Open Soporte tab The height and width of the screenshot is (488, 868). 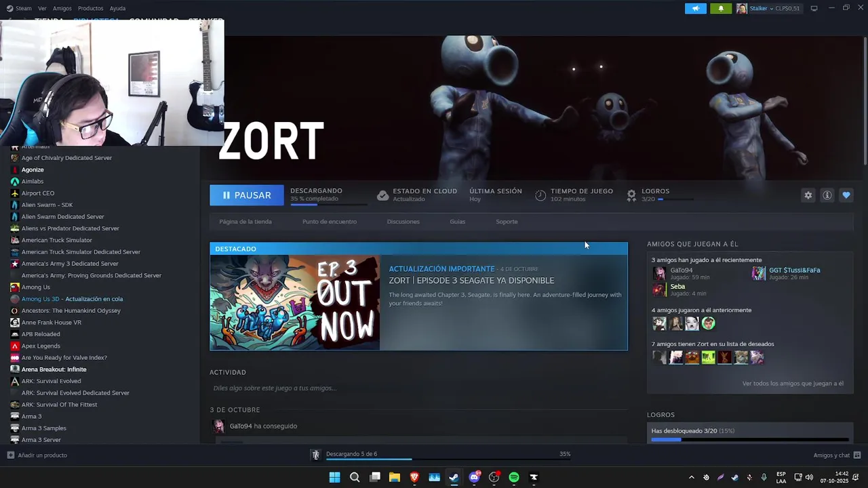[507, 222]
